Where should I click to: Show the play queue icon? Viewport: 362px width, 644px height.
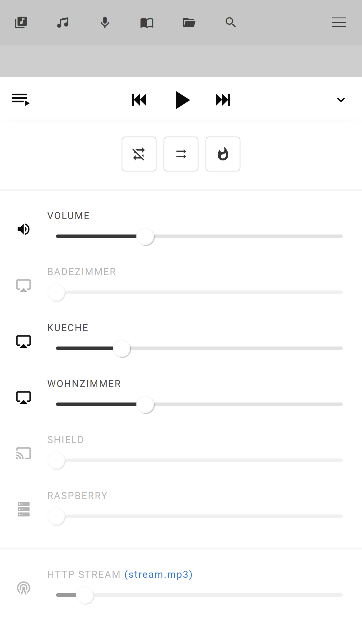(x=20, y=99)
